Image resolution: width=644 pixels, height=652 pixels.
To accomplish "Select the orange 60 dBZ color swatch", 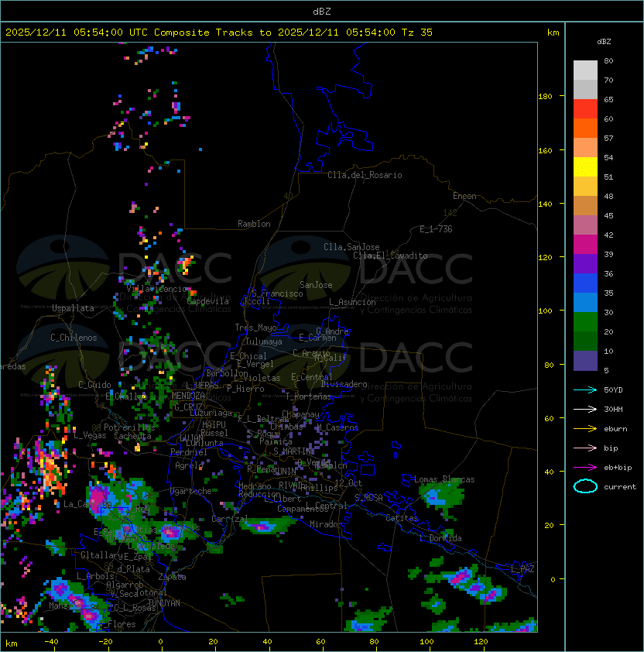I will click(585, 128).
